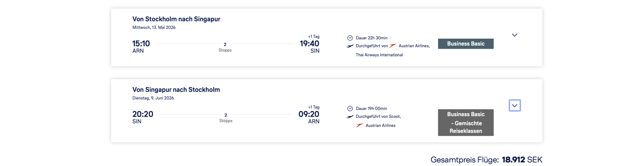644x166 pixels.
Task: Click the clock icon beside Dauer 22h 30min
Action: [x=350, y=38]
